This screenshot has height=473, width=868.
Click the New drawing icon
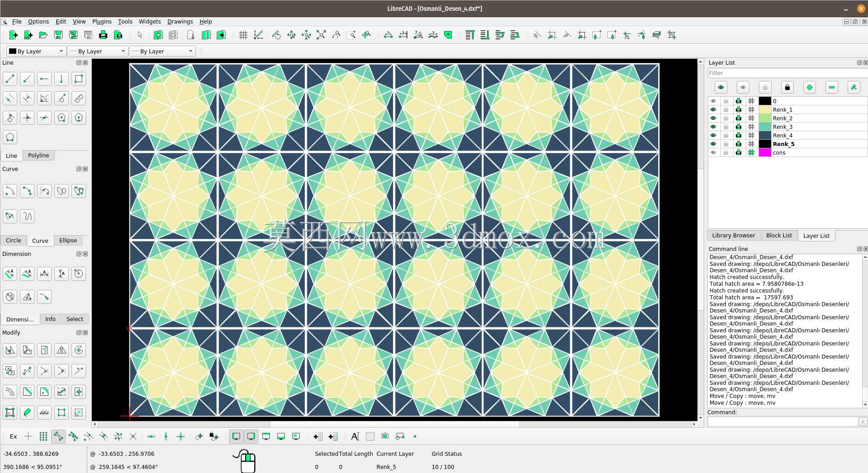pos(13,35)
